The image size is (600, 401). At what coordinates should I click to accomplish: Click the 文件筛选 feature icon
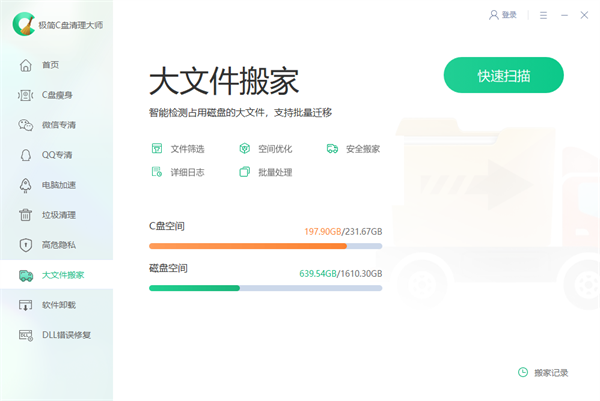click(156, 148)
